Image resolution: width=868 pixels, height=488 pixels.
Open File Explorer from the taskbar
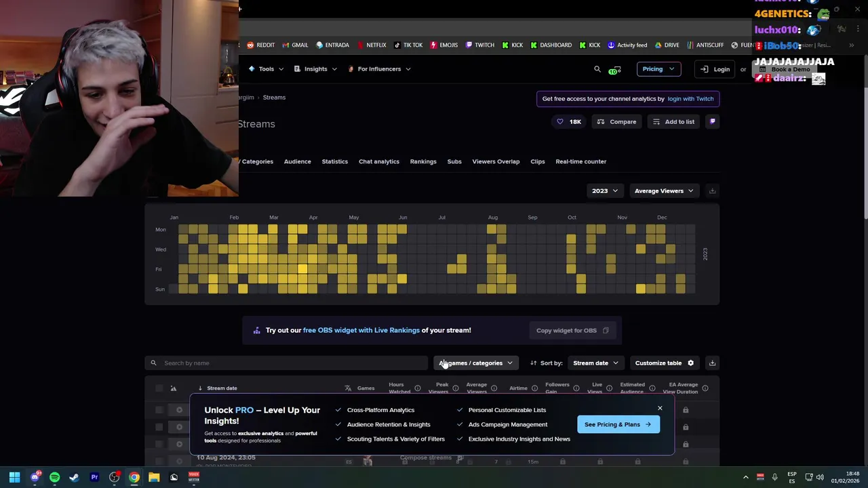pos(154,477)
